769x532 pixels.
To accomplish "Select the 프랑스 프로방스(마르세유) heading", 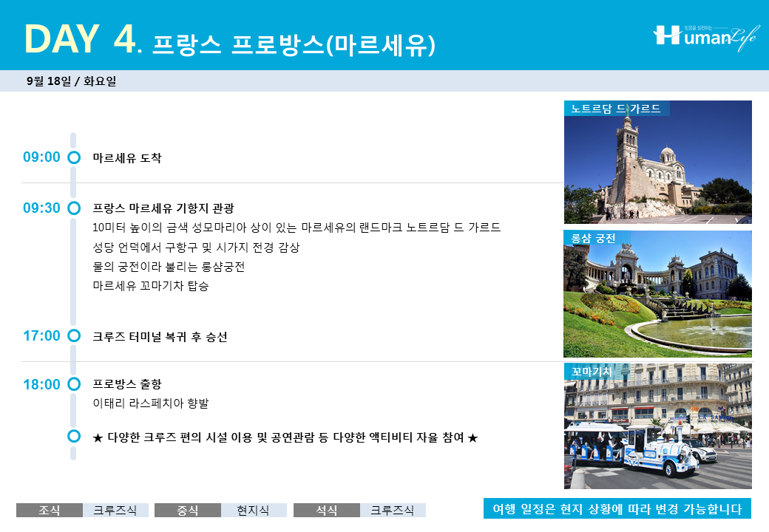I will point(294,45).
